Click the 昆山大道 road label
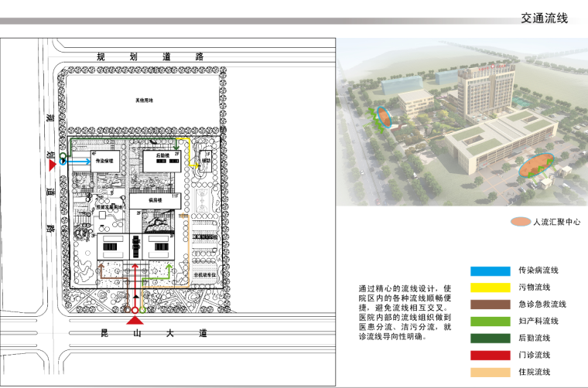Viewport: 588px width, 388px height. coord(155,334)
